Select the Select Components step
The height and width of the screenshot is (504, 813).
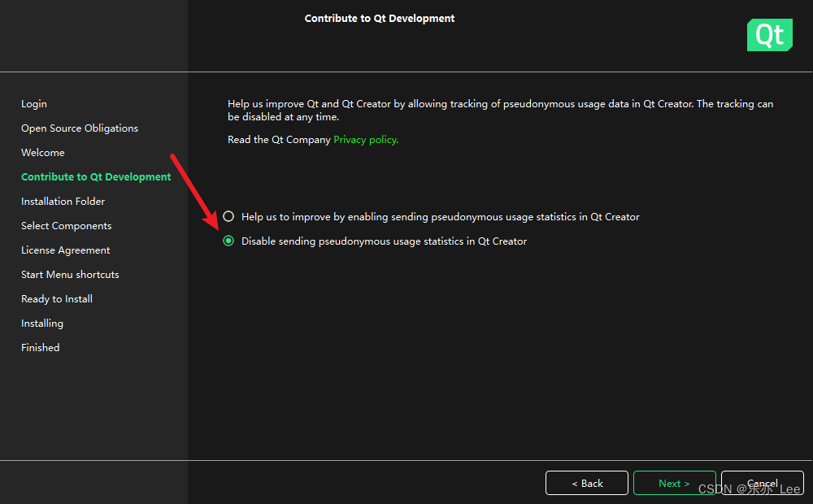tap(67, 225)
